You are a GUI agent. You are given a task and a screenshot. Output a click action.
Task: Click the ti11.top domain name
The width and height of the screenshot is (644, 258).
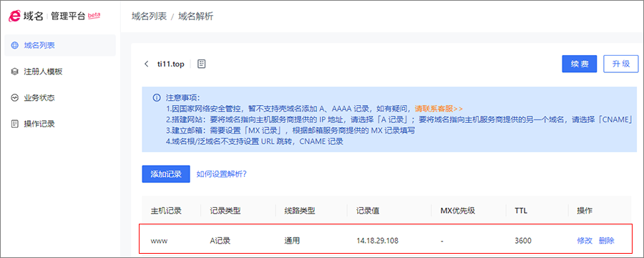click(171, 64)
